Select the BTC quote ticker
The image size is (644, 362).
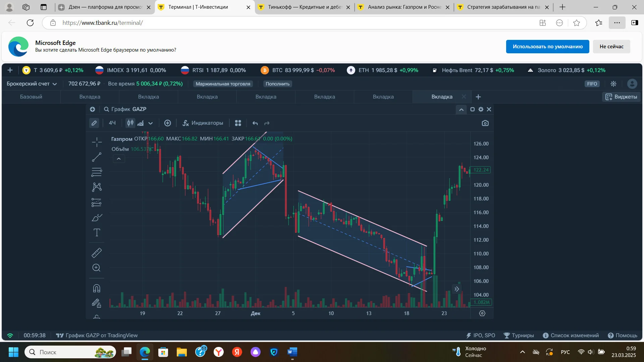point(298,70)
